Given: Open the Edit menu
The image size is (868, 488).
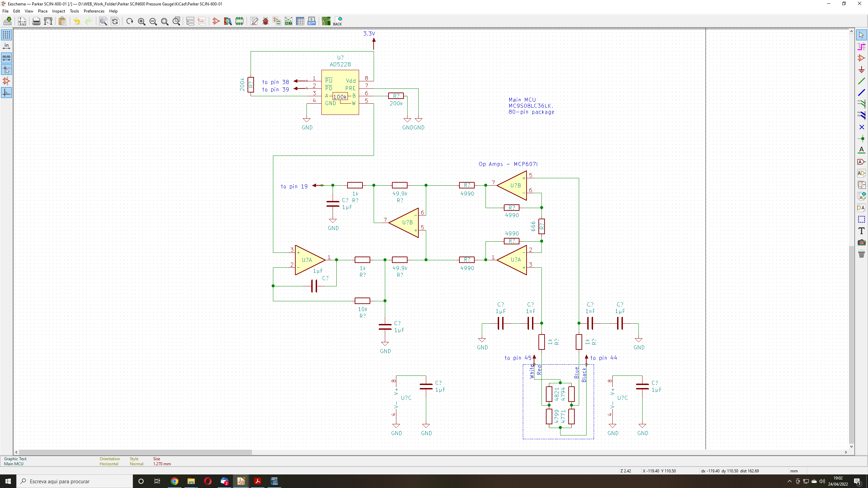Looking at the screenshot, I should [x=16, y=11].
